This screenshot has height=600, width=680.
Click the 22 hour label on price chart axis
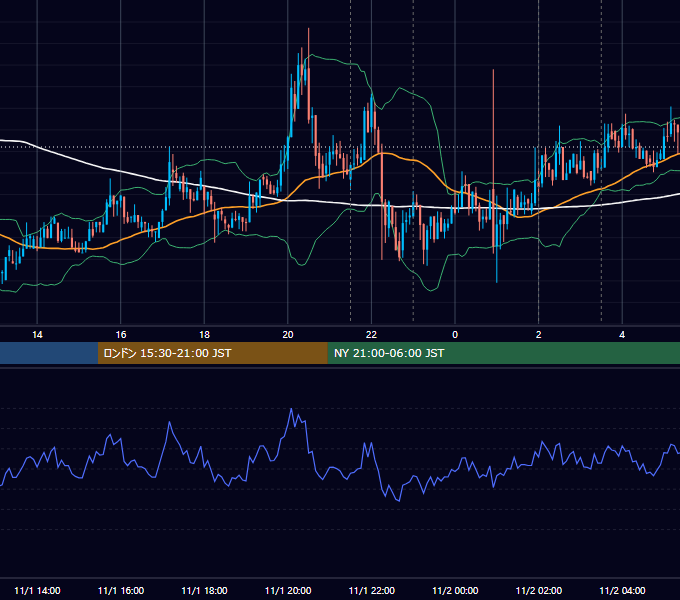tap(371, 335)
